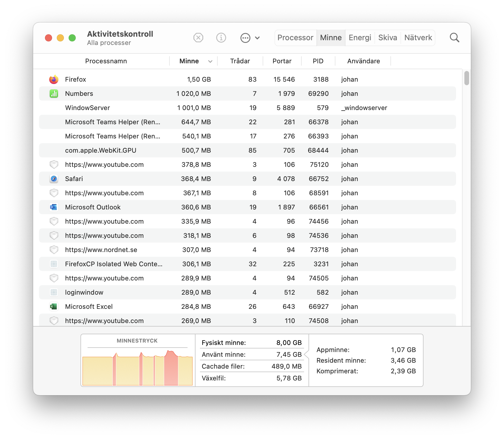Screen dimensions: 504x439
Task: Open the Energi tab
Action: [360, 38]
